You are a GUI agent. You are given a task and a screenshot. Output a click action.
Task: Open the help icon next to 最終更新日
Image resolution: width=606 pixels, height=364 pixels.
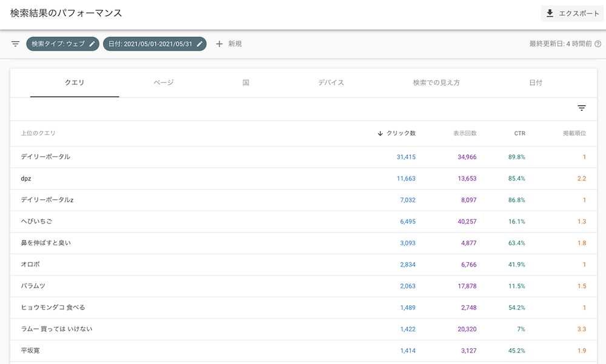point(598,44)
